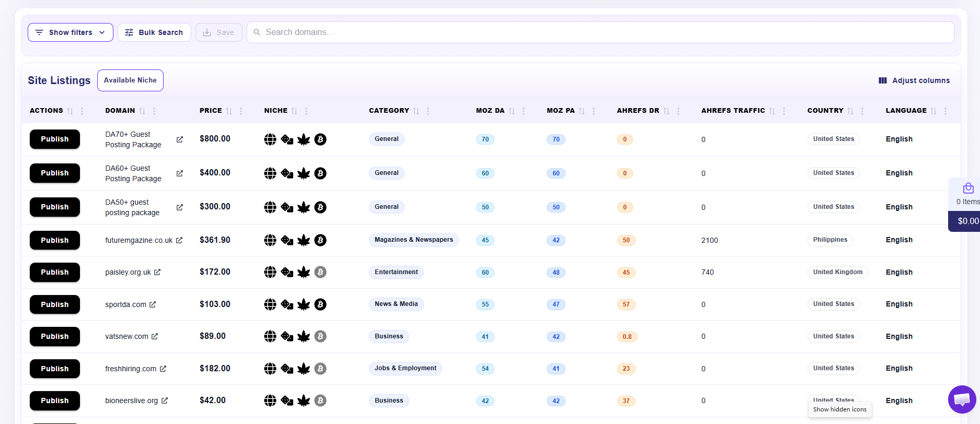Click the Site Listings heading
Image resolution: width=980 pixels, height=424 pixels.
59,80
